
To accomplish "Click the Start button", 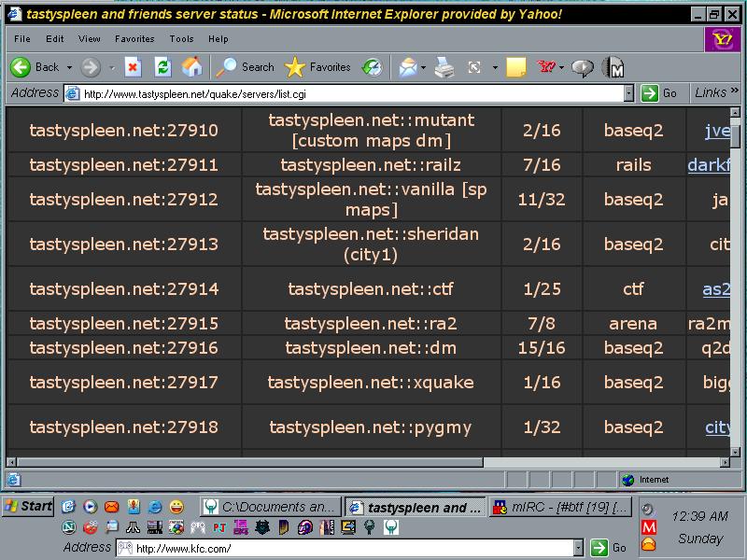I will [28, 506].
